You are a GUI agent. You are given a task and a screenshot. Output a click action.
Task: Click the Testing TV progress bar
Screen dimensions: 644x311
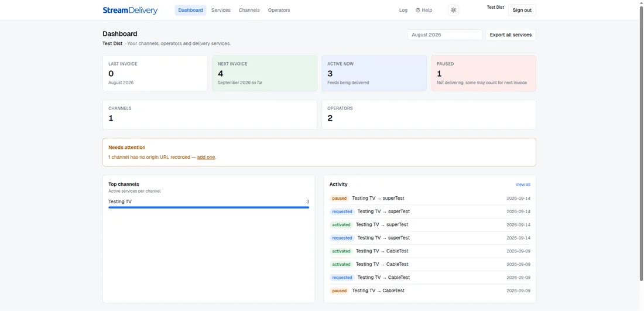(208, 207)
